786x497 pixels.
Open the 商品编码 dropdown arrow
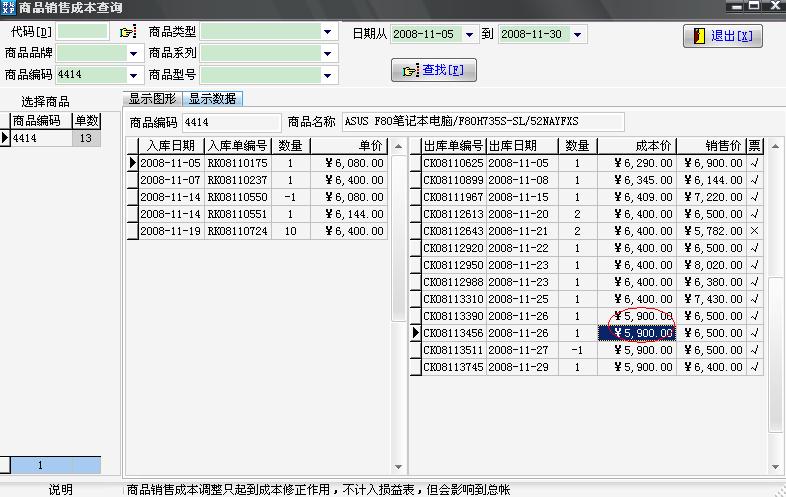tap(133, 75)
